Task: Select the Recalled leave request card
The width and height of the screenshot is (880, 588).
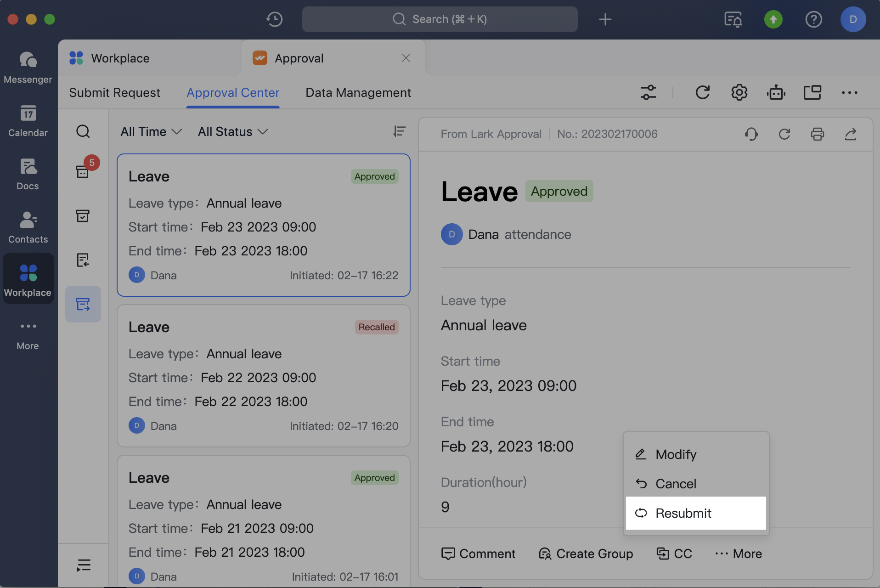Action: click(263, 375)
